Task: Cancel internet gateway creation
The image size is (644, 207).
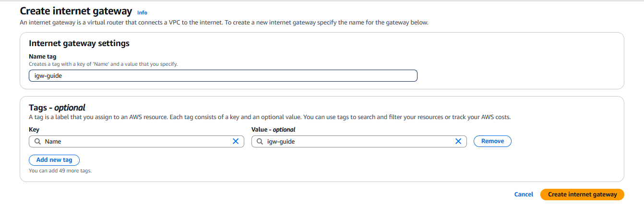Action: tap(524, 195)
